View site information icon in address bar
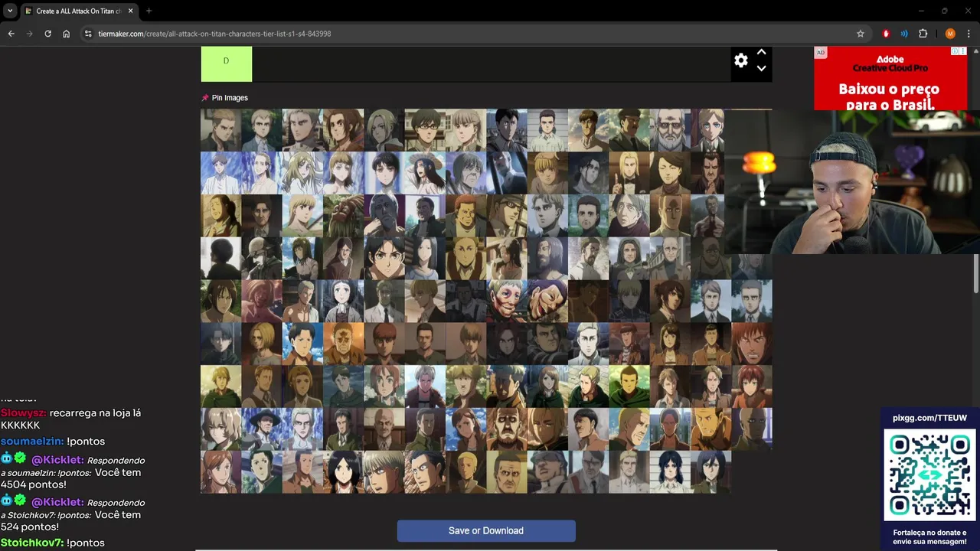The width and height of the screenshot is (980, 551). point(88,34)
